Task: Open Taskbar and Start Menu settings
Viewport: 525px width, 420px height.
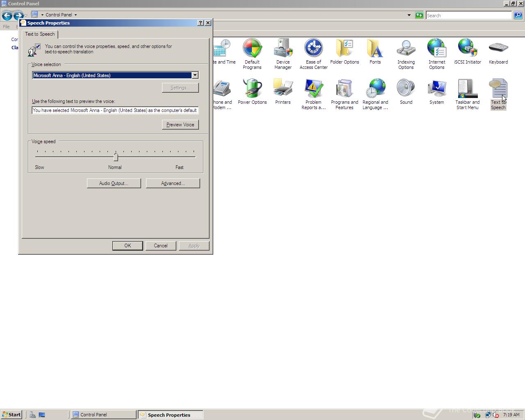Action: point(467,94)
